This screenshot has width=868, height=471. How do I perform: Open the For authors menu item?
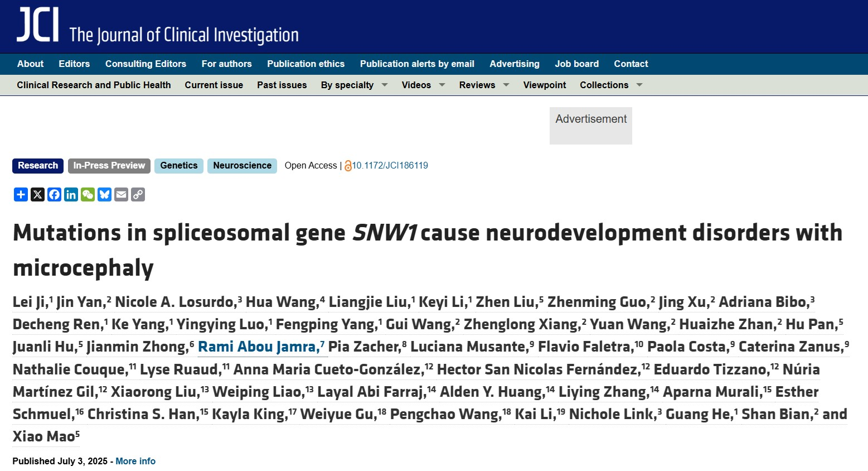pos(226,64)
